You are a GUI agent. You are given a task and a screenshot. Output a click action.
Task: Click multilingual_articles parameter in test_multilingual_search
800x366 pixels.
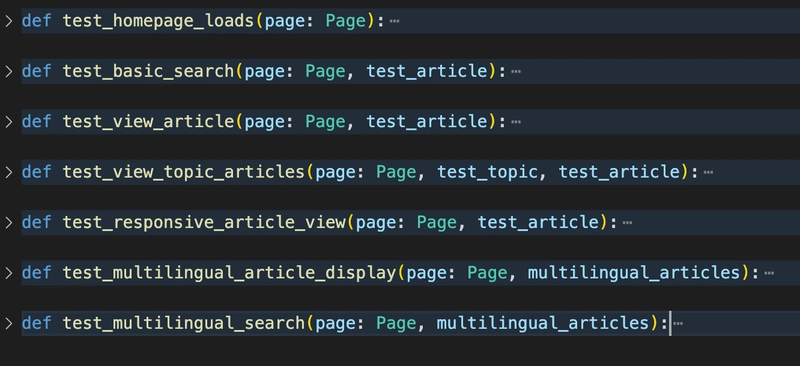pyautogui.click(x=543, y=324)
